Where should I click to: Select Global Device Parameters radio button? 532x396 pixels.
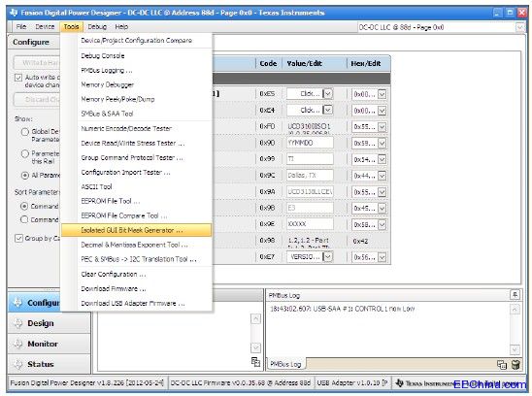click(x=25, y=132)
